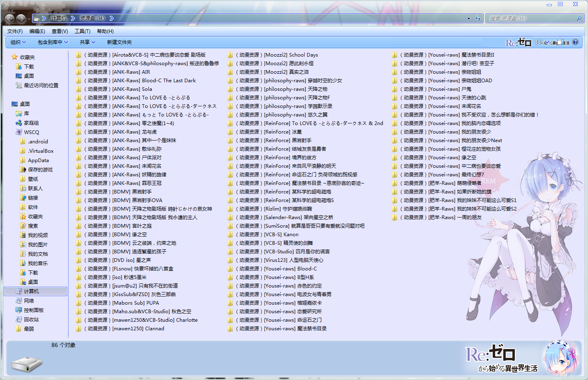This screenshot has height=380, width=588.
Task: Select the AppData folder in sidebar
Action: coord(35,160)
